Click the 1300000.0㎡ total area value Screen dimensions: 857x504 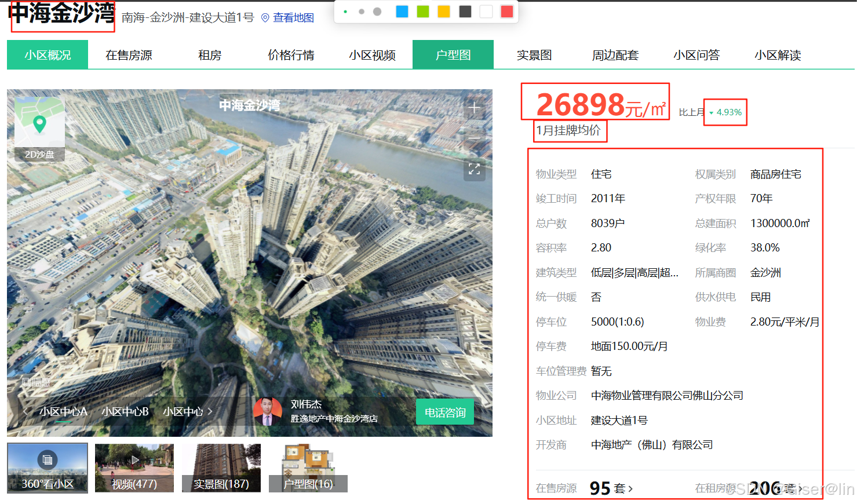pos(780,223)
